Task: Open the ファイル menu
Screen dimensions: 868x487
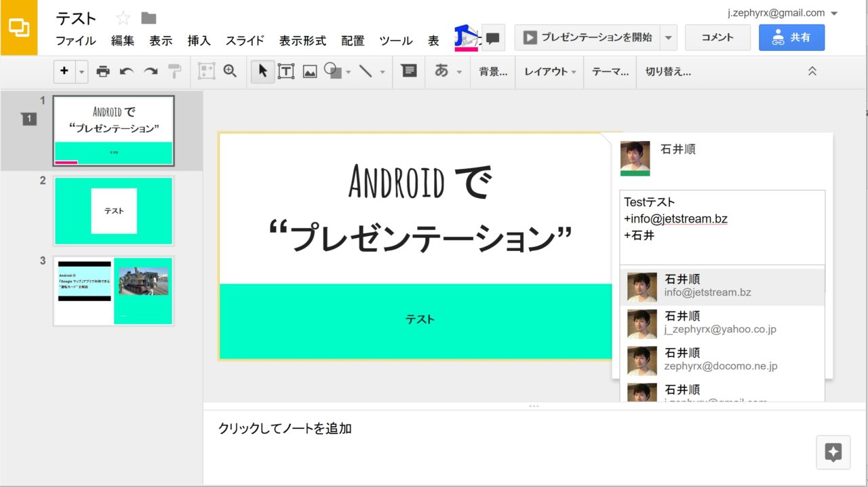Action: (75, 41)
